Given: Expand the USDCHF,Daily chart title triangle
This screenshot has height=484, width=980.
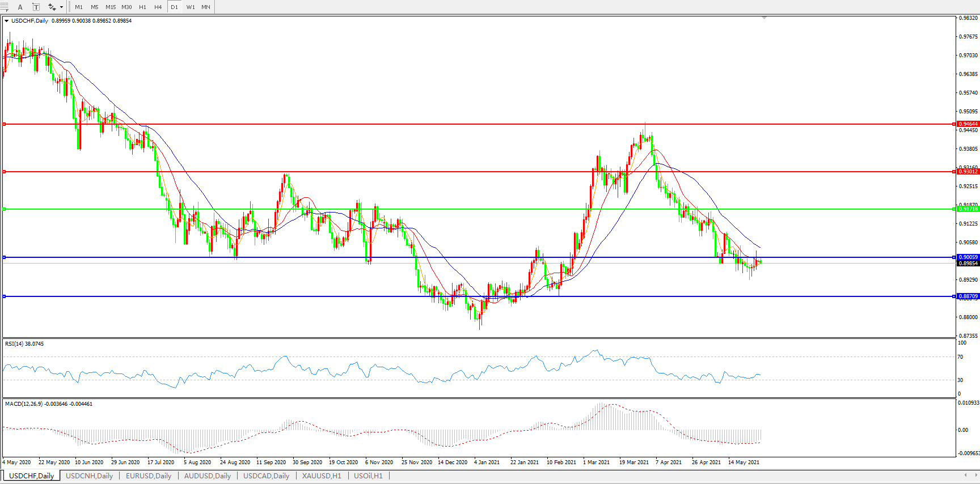Looking at the screenshot, I should tap(7, 21).
